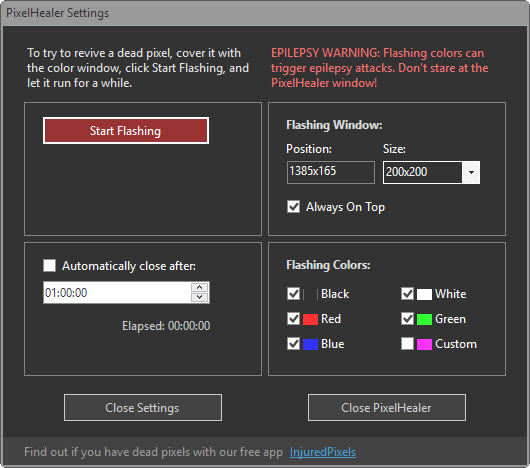The image size is (530, 468).
Task: Click the blue color swatch
Action: point(310,344)
